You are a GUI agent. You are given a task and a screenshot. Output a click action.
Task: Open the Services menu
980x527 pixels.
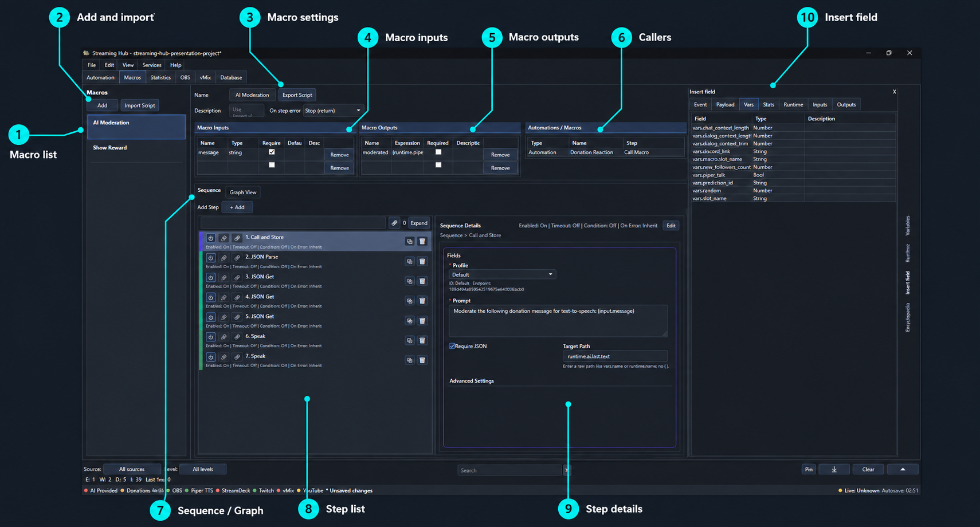(152, 65)
